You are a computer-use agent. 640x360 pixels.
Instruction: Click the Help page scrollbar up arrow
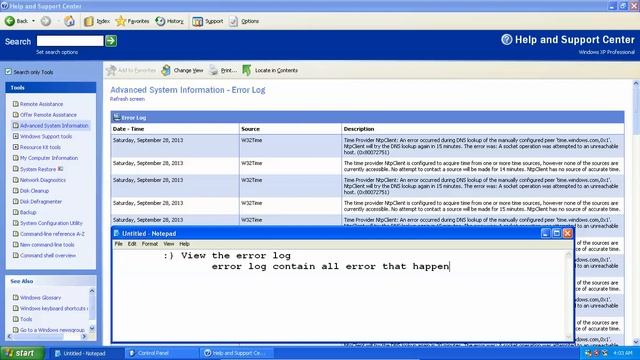click(636, 83)
